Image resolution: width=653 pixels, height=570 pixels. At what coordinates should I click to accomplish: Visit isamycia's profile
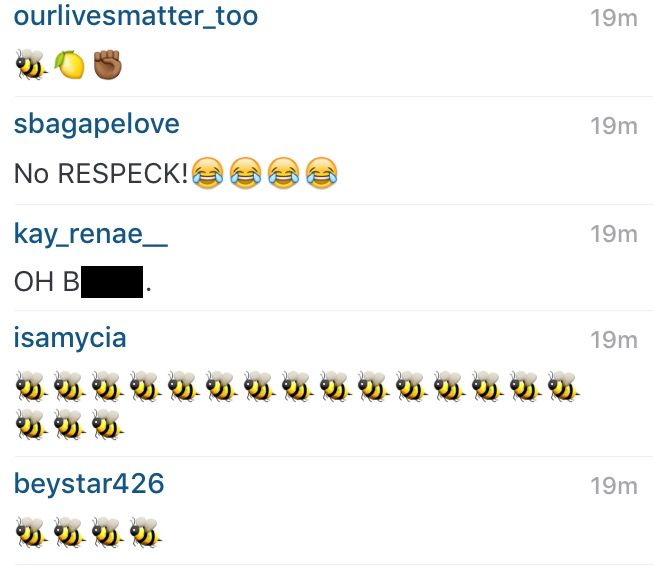pos(70,339)
